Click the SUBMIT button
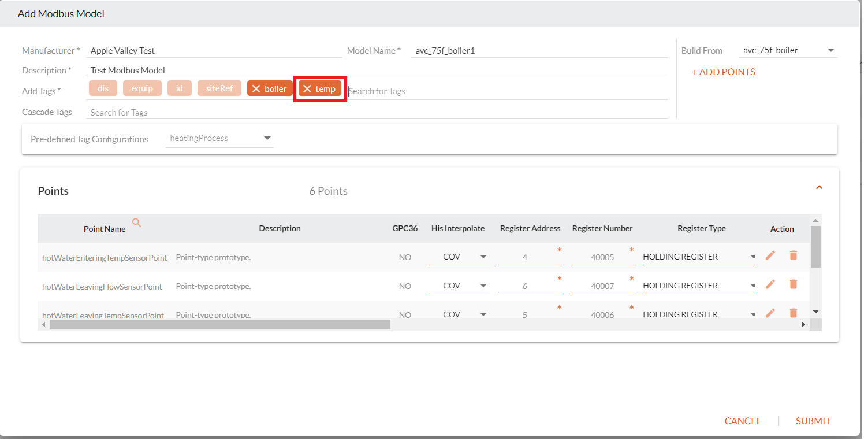 (813, 421)
